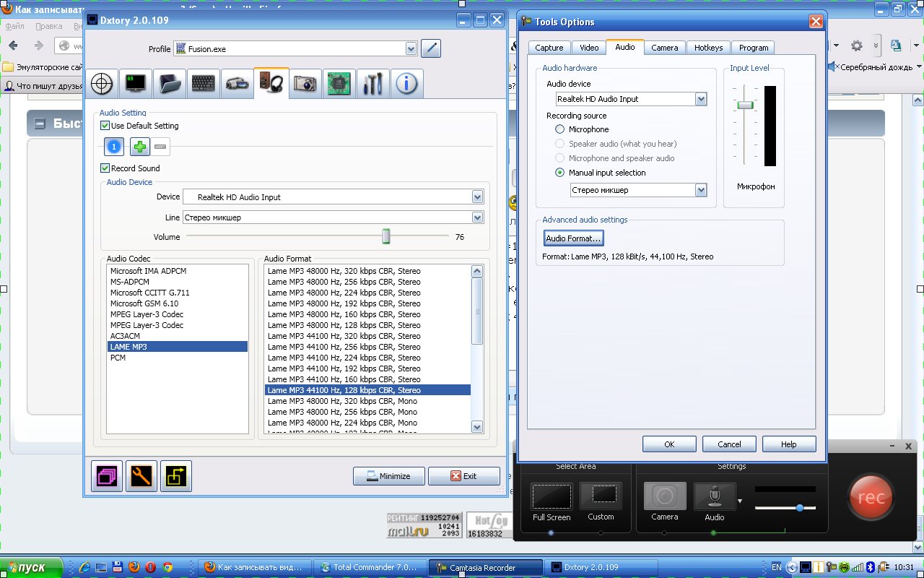Screen dimensions: 924x578
Task: Open Dxtory screenshot camera tab
Action: coord(305,84)
